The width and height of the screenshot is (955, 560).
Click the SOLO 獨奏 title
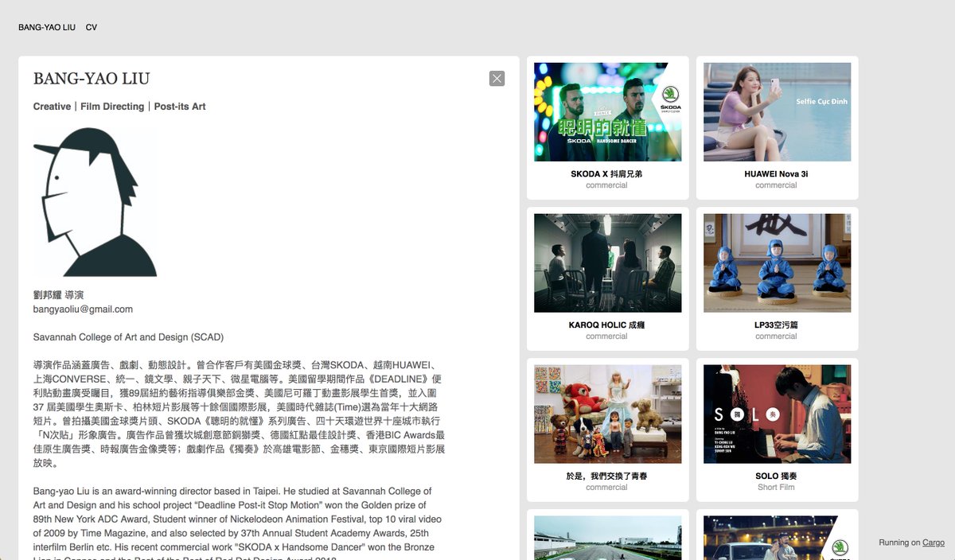pos(776,476)
